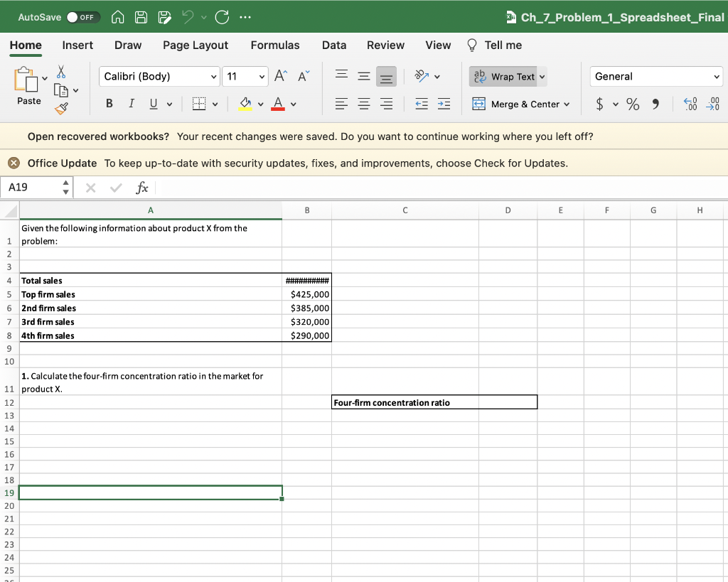The image size is (728, 582).
Task: Align text to middle vertically
Action: pos(363,76)
